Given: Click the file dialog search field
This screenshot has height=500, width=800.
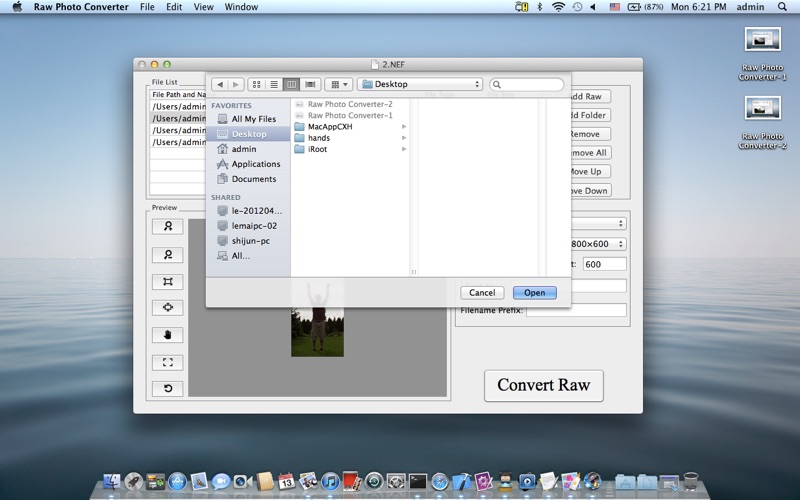Looking at the screenshot, I should click(x=527, y=84).
